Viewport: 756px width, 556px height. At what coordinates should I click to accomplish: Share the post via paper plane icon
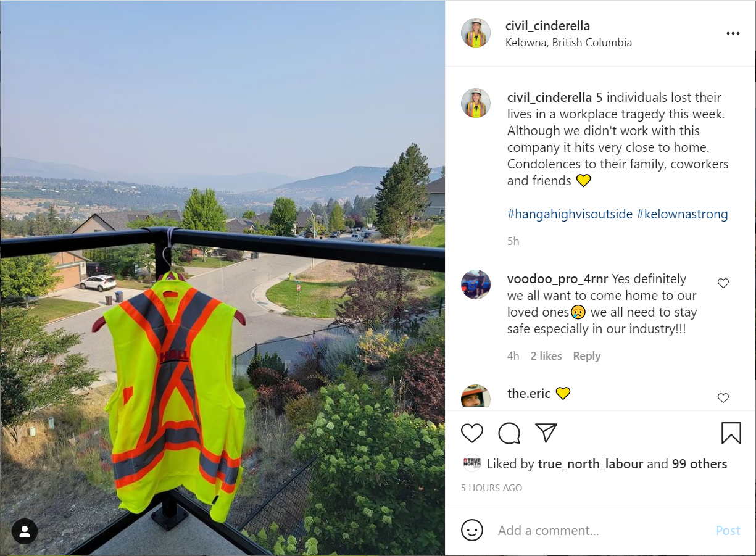pyautogui.click(x=546, y=433)
